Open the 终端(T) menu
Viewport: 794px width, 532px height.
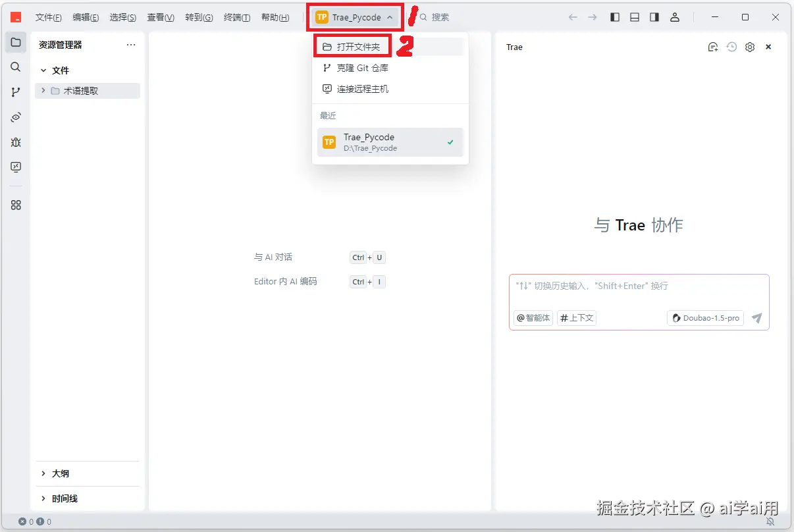coord(237,17)
